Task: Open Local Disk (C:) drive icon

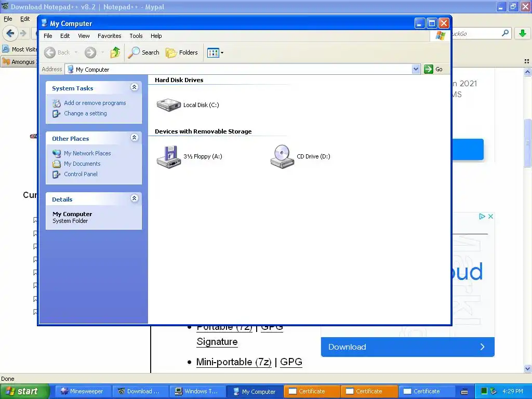Action: click(169, 105)
